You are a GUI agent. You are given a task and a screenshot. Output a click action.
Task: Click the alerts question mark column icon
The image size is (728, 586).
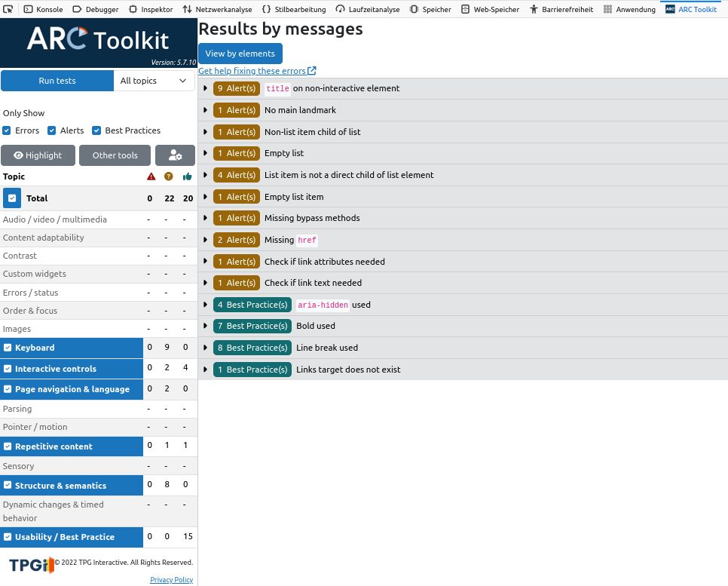[169, 176]
